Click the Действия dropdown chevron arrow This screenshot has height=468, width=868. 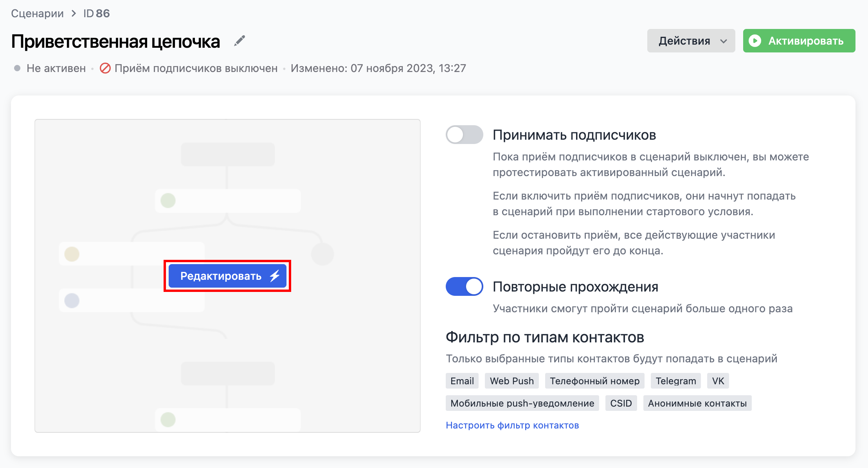tap(724, 41)
